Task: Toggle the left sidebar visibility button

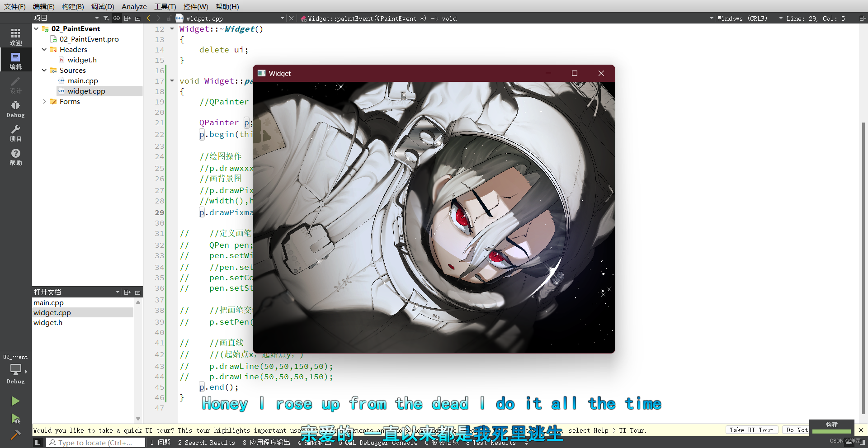Action: [38, 443]
